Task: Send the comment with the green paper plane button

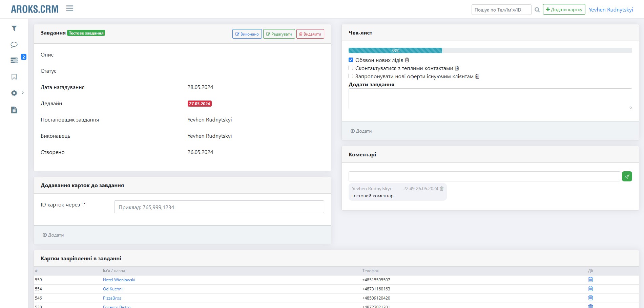Action: point(627,176)
